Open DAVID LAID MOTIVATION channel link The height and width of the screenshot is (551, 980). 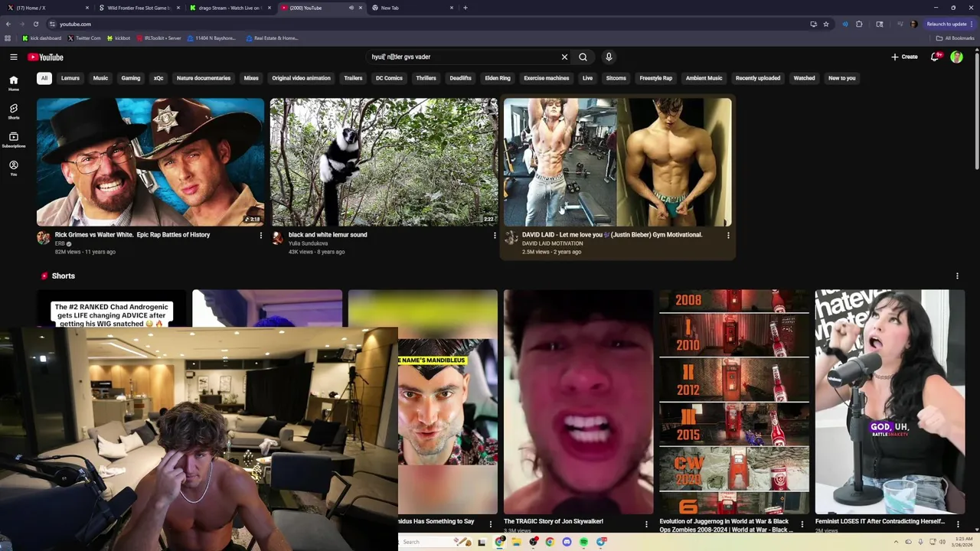[552, 243]
